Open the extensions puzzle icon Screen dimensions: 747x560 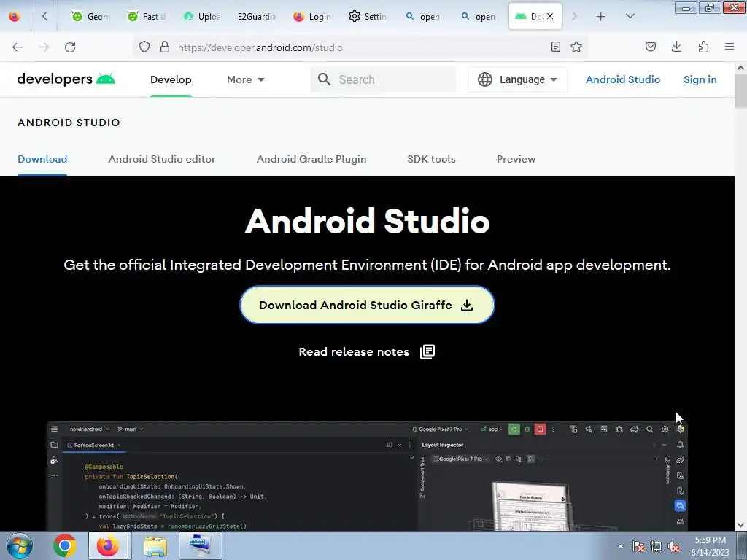(x=703, y=47)
